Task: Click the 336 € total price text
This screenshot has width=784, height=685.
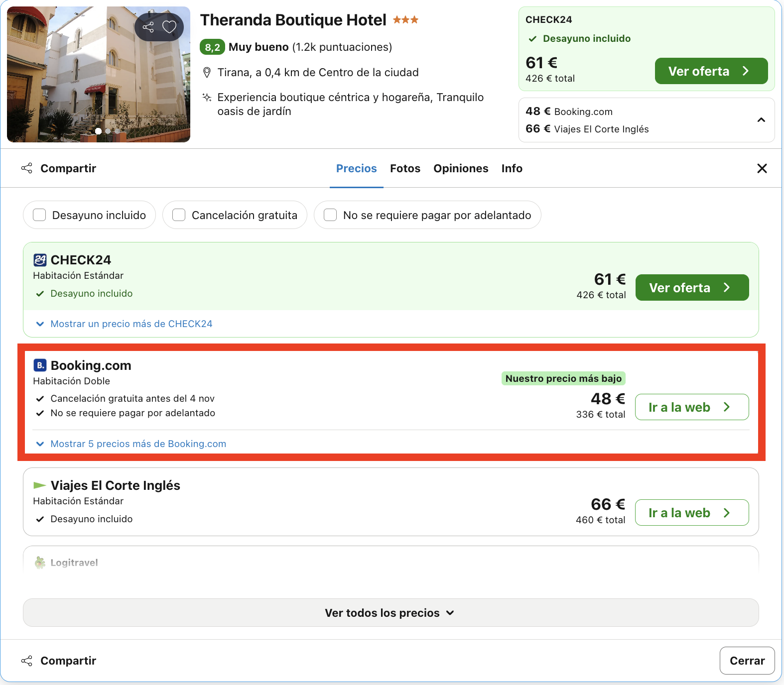Action: point(601,414)
